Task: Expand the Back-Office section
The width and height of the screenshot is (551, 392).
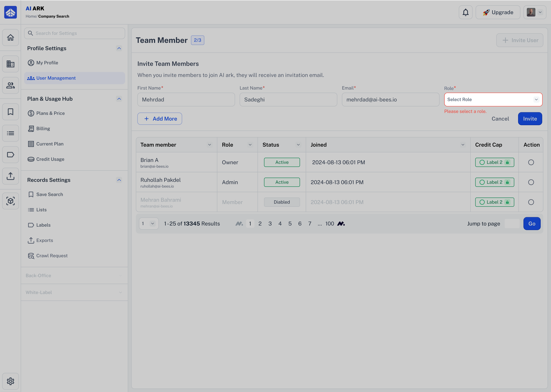Action: tap(120, 276)
